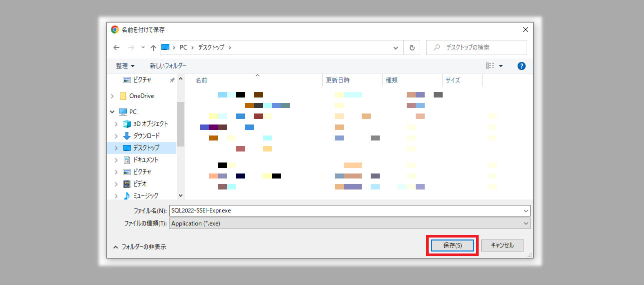Click the 保存(S) button
Viewport: 644px width, 285px height.
[x=453, y=245]
